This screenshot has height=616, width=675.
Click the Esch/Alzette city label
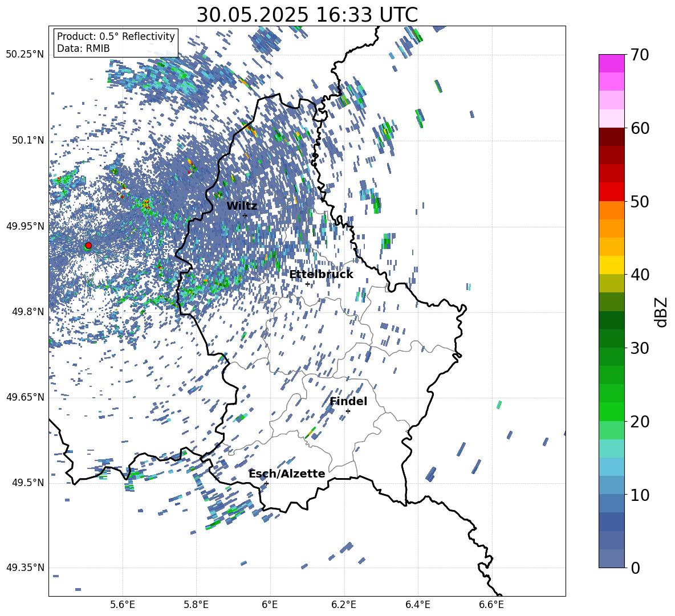point(287,474)
